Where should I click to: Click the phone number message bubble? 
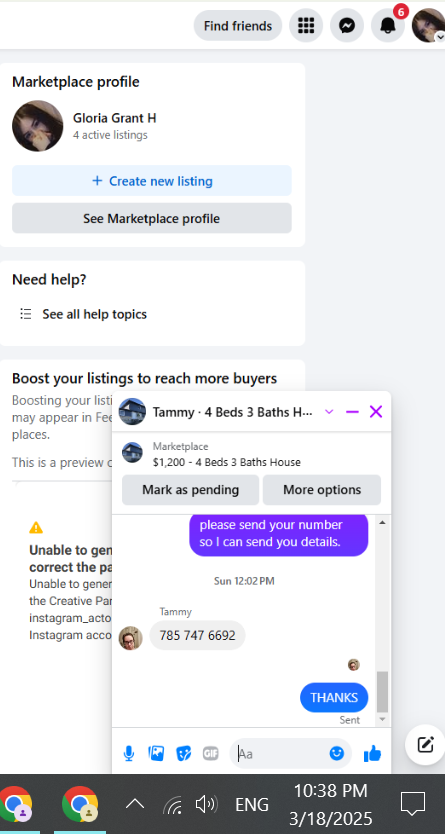click(197, 636)
